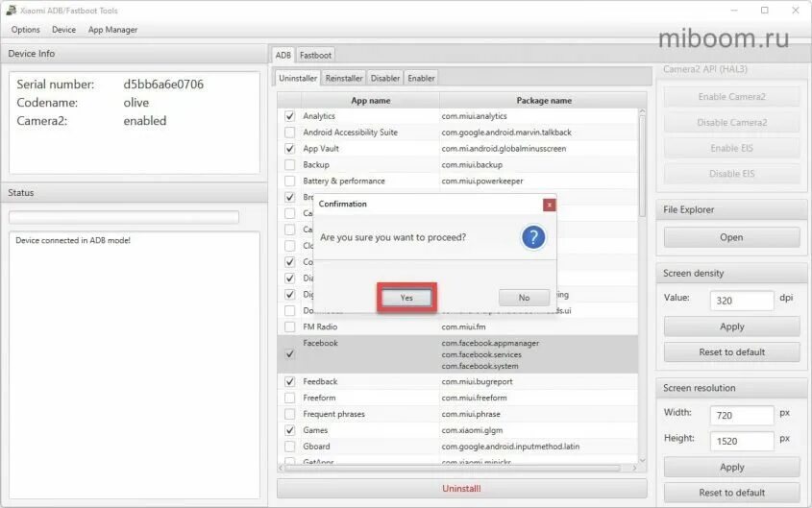The image size is (812, 508).
Task: Click package name com.miui.analytics
Action: [x=475, y=116]
